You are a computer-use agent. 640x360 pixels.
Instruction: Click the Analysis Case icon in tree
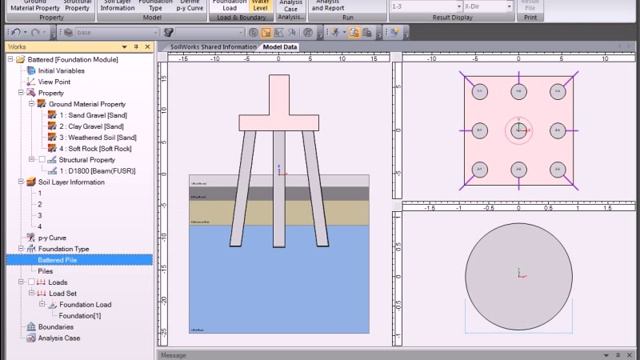click(31, 338)
